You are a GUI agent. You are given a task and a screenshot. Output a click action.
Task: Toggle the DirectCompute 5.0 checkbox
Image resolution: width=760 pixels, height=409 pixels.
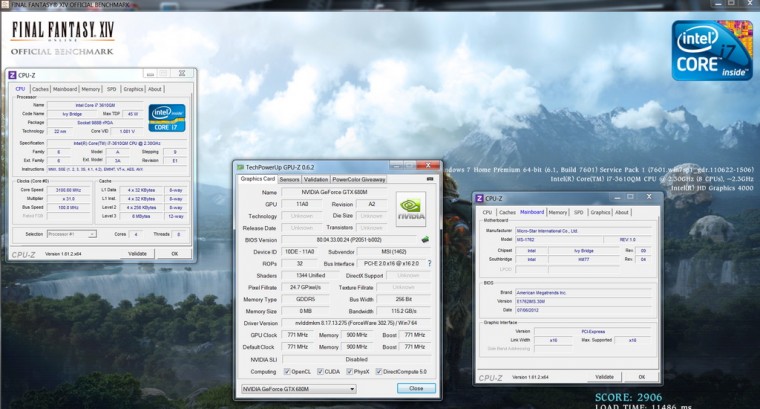pos(380,371)
